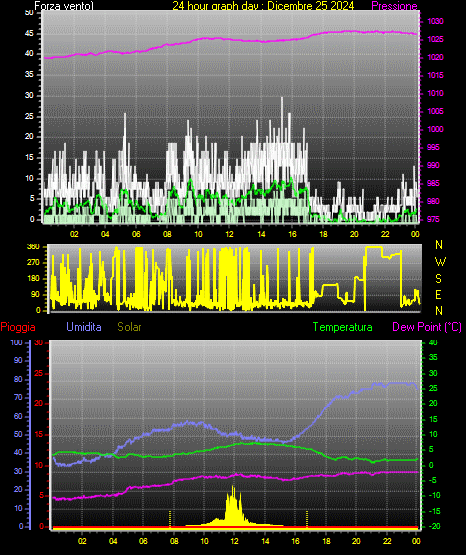This screenshot has height=555, width=466.
Task: Click the 25 wind speed axis value
Action: click(29, 116)
